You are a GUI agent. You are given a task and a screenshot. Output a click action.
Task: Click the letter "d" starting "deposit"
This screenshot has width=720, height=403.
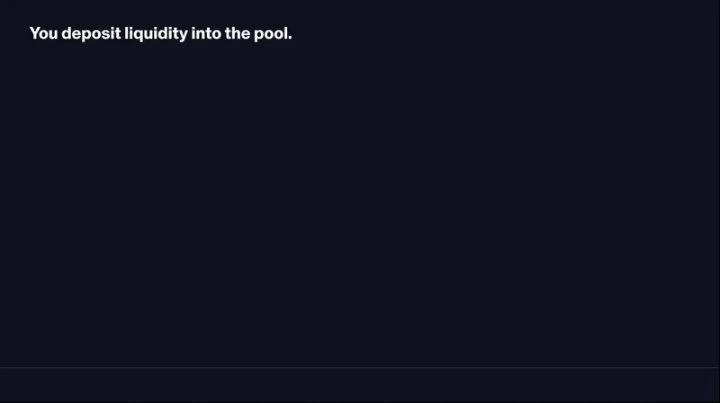[67, 33]
